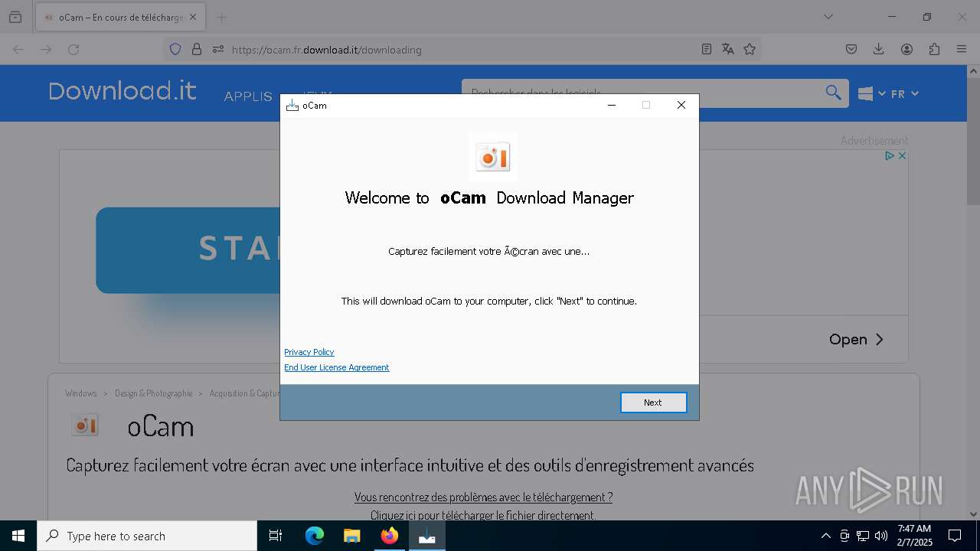This screenshot has height=551, width=980.
Task: Click the oCam installer taskbar icon
Action: click(x=427, y=536)
